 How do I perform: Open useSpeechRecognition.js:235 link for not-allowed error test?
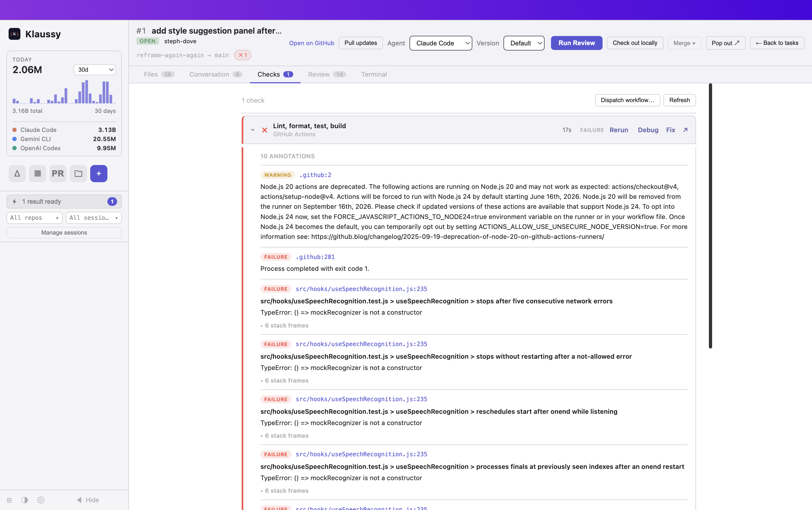[361, 344]
